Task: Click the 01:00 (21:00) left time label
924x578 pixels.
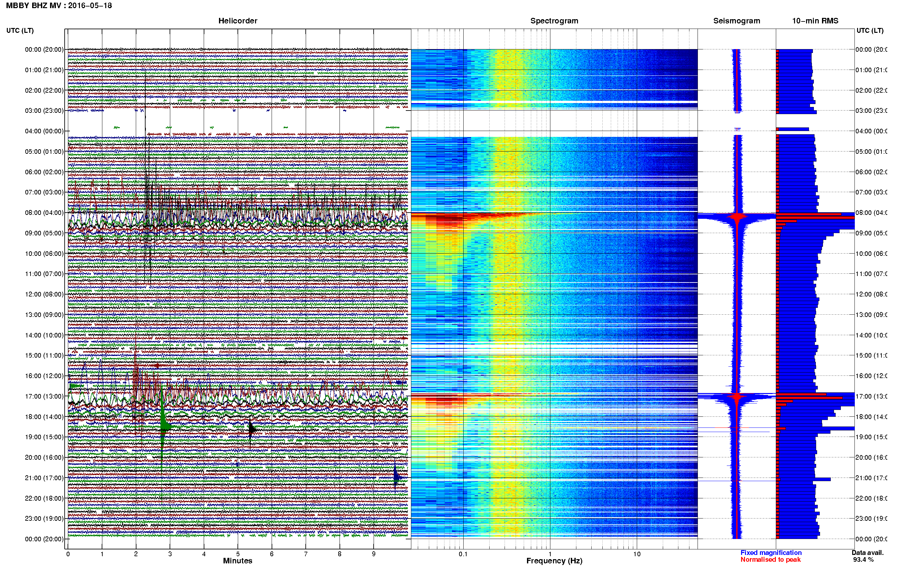Action: point(44,70)
